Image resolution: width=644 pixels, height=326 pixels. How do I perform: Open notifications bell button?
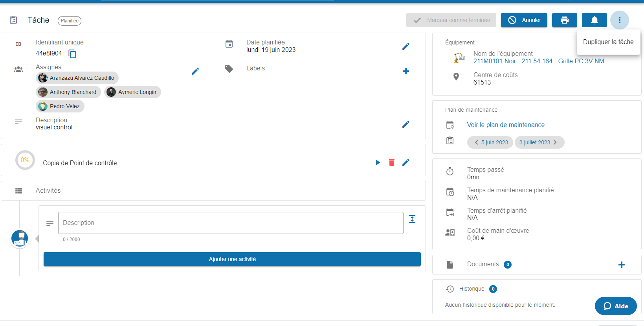[x=594, y=20]
